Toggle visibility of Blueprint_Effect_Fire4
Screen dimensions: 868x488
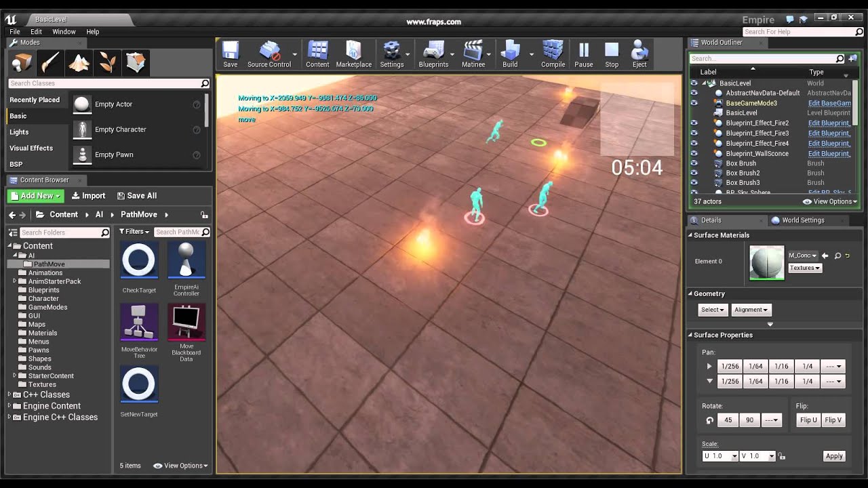694,144
